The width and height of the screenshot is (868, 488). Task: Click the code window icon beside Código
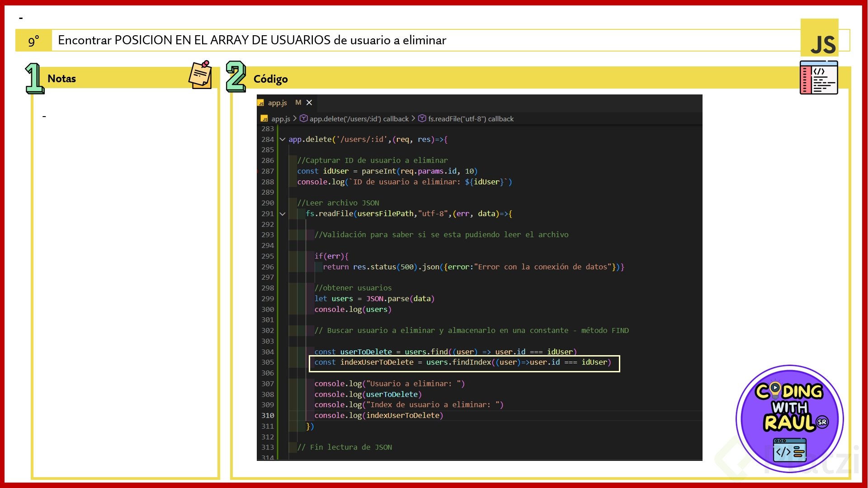coord(818,78)
